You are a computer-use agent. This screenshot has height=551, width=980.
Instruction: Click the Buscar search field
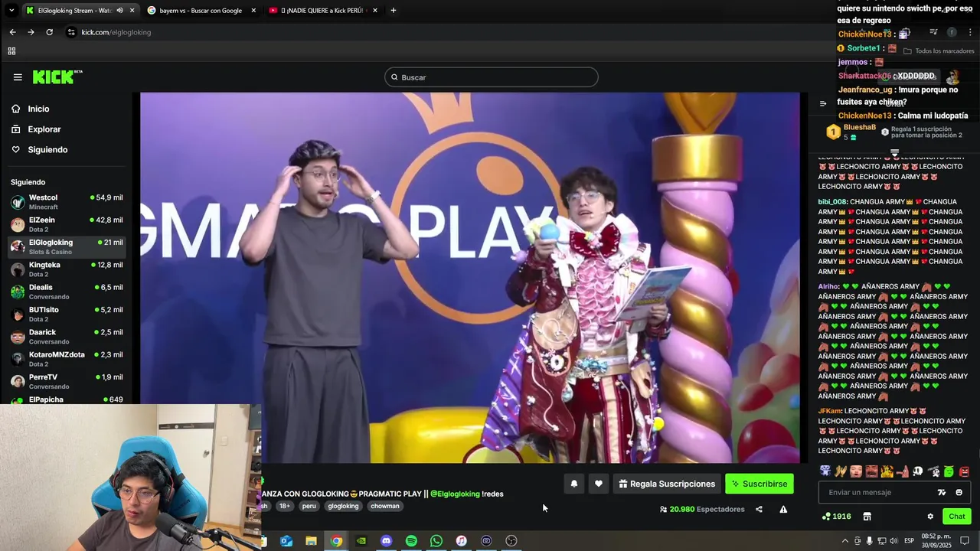coord(492,77)
